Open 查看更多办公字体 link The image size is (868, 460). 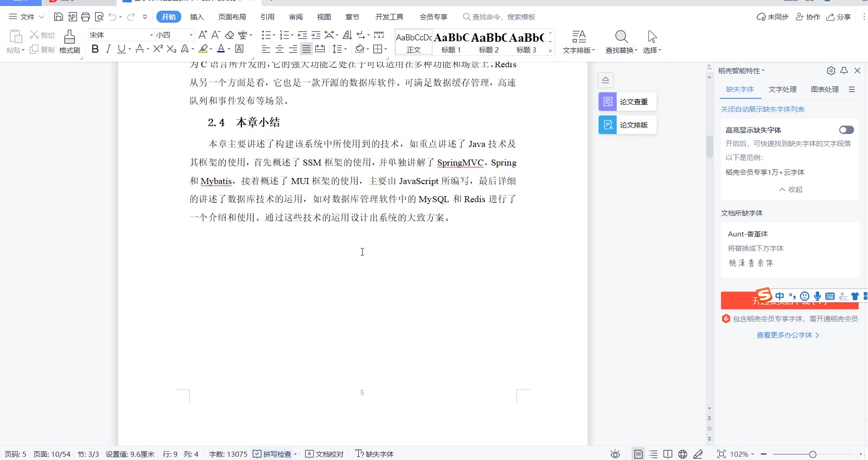coord(787,335)
